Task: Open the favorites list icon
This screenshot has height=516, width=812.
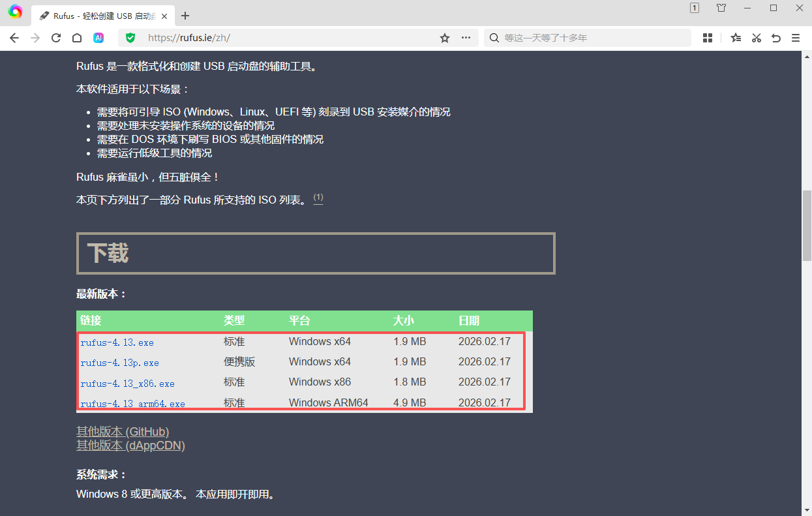Action: pos(736,38)
